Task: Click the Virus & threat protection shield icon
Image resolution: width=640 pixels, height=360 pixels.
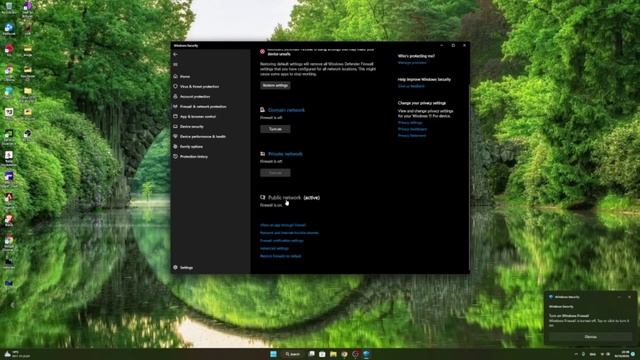Action: [x=176, y=87]
